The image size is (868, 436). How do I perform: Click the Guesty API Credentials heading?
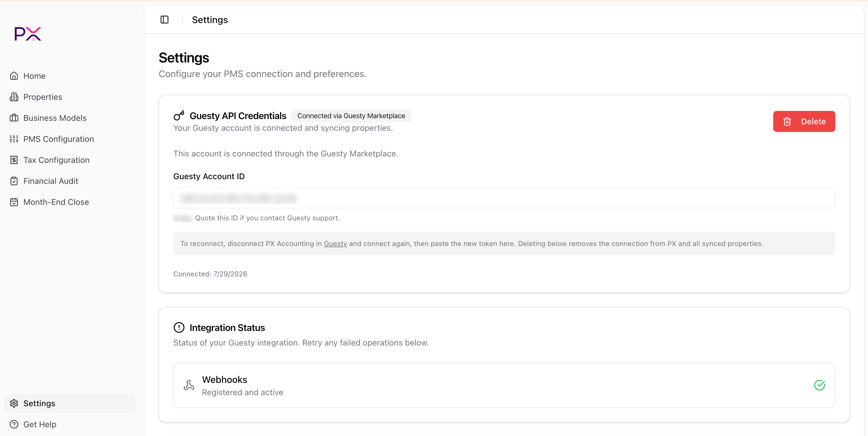pos(238,116)
